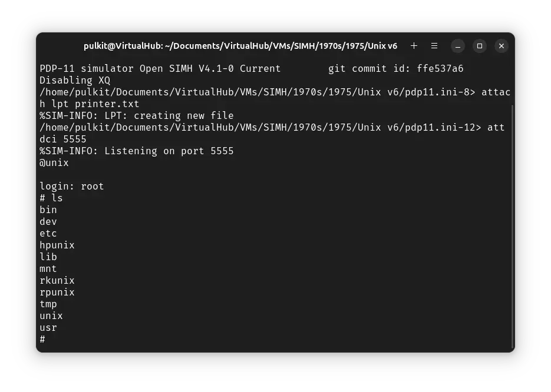Image resolution: width=551 pixels, height=392 pixels.
Task: Click the close window icon
Action: point(501,46)
